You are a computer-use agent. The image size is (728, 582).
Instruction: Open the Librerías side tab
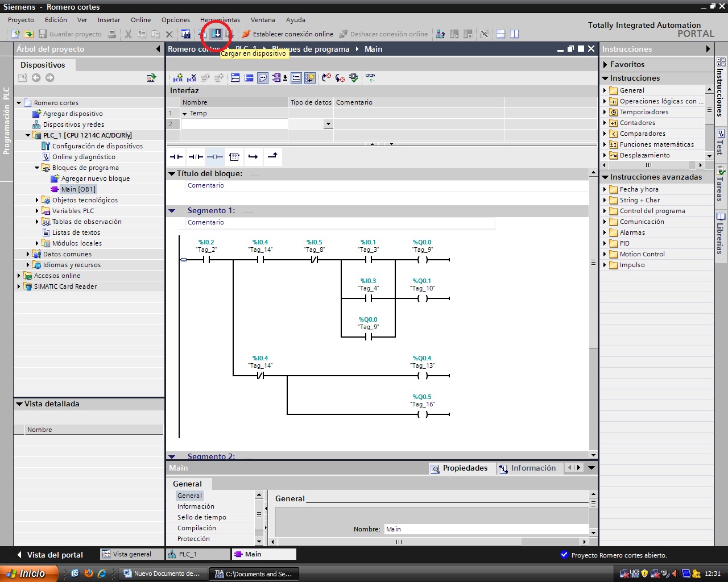tap(721, 233)
